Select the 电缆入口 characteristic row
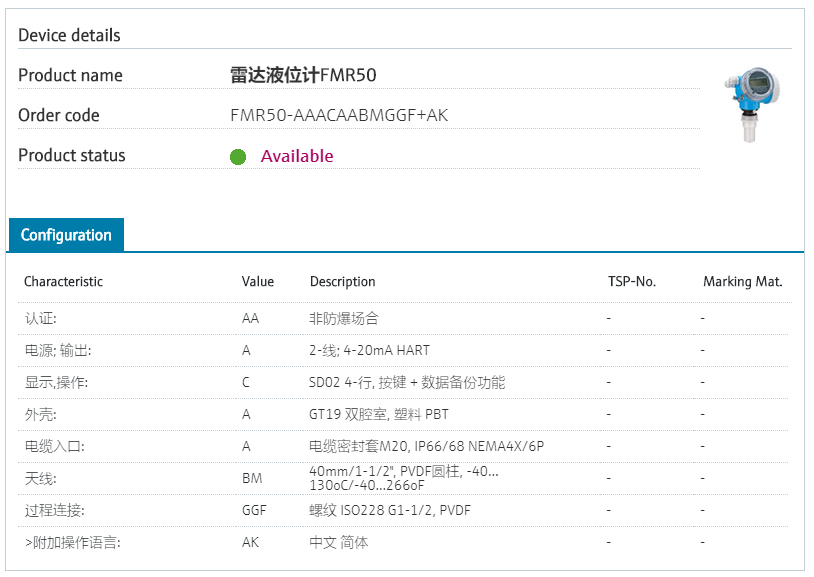Screen dimensions: 814x577 [x=405, y=447]
